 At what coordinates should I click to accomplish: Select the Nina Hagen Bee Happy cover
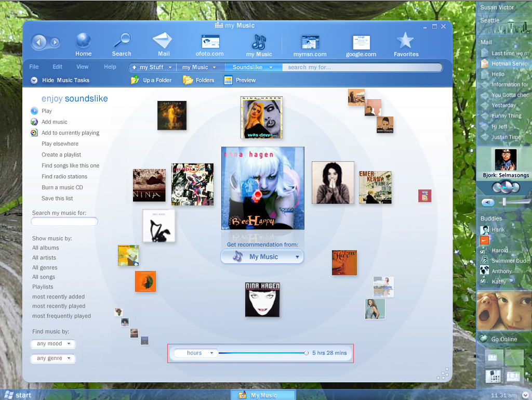[x=262, y=188]
